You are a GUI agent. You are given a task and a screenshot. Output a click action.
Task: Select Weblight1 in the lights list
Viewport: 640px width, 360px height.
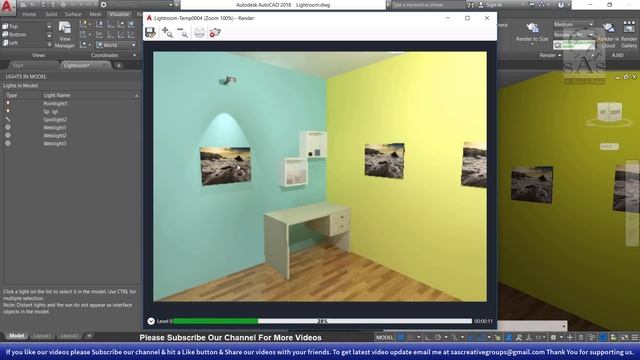55,128
